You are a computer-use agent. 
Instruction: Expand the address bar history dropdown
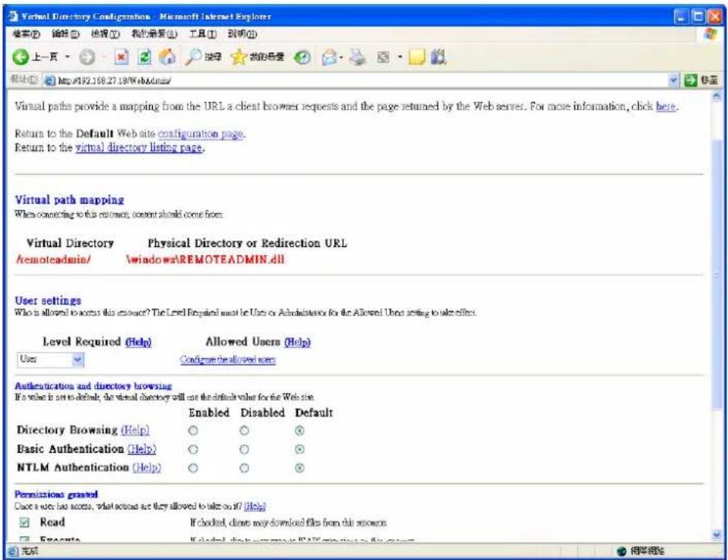pos(674,81)
